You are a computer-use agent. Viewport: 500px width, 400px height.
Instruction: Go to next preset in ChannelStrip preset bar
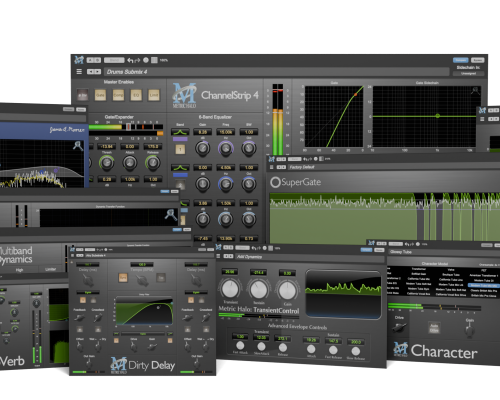pyautogui.click(x=97, y=72)
